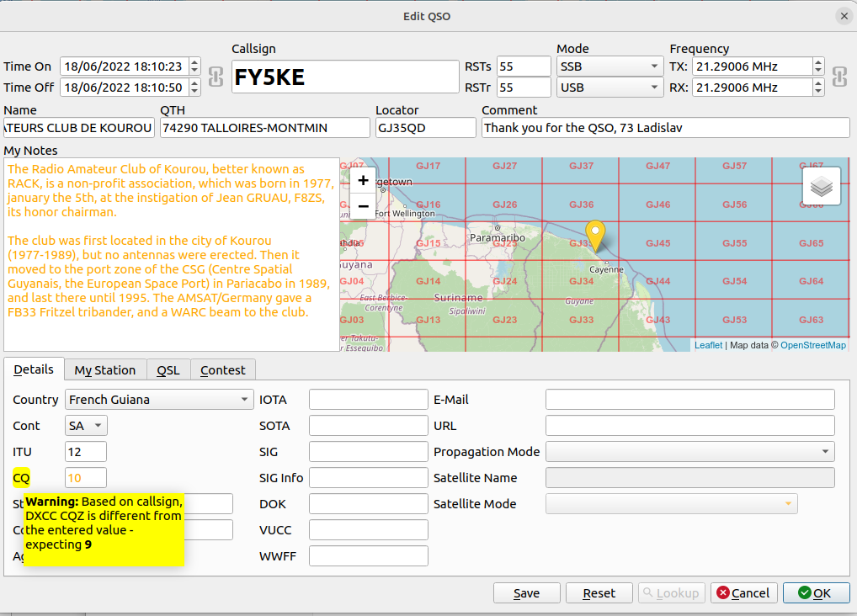
Task: Open the OpenStreetMap link
Action: (x=812, y=345)
